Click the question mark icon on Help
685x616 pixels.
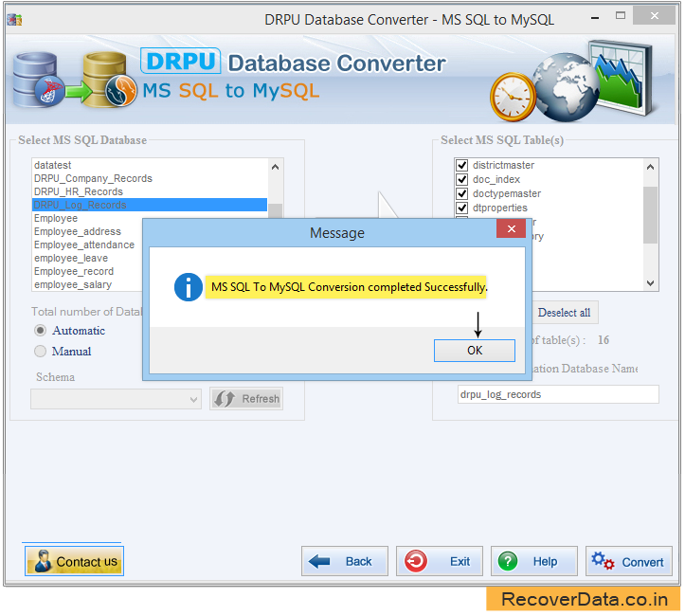[x=508, y=560]
